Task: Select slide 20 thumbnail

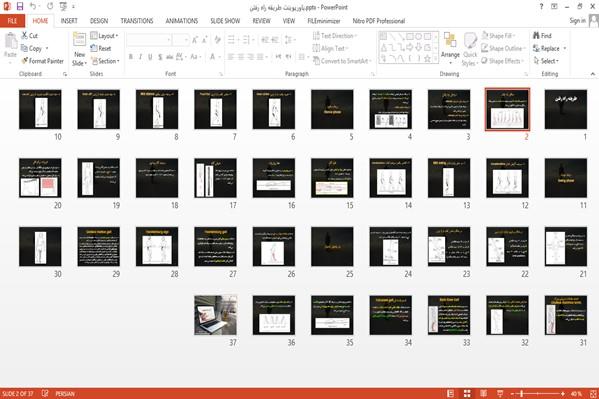Action: pyautogui.click(x=40, y=178)
